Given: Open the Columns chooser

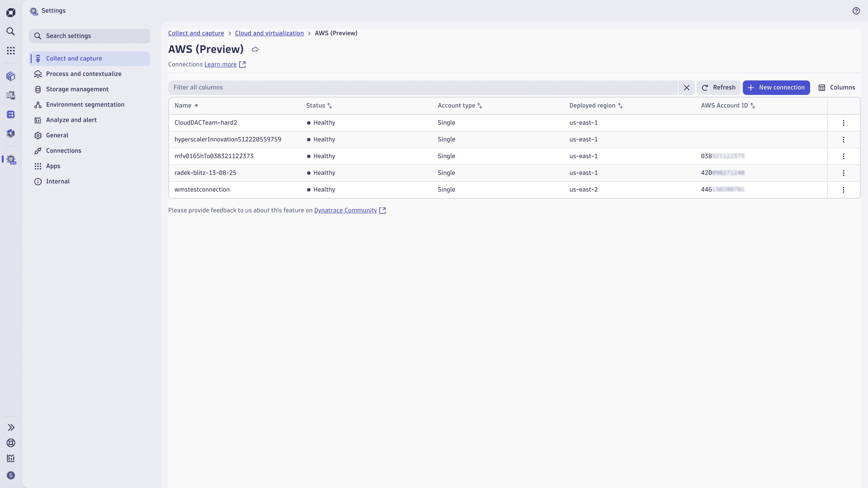Looking at the screenshot, I should tap(837, 88).
